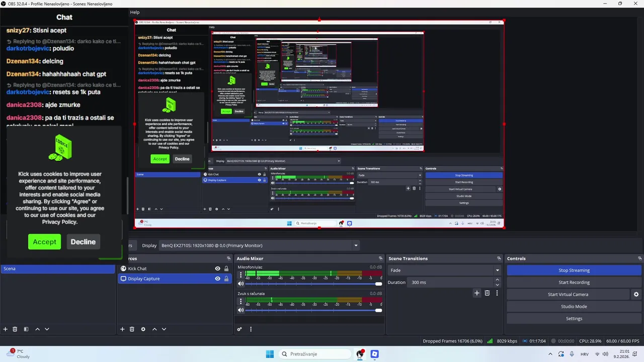Remove scene using Scenes panel trash icon
Viewport: 644px width, 362px height.
click(15, 329)
